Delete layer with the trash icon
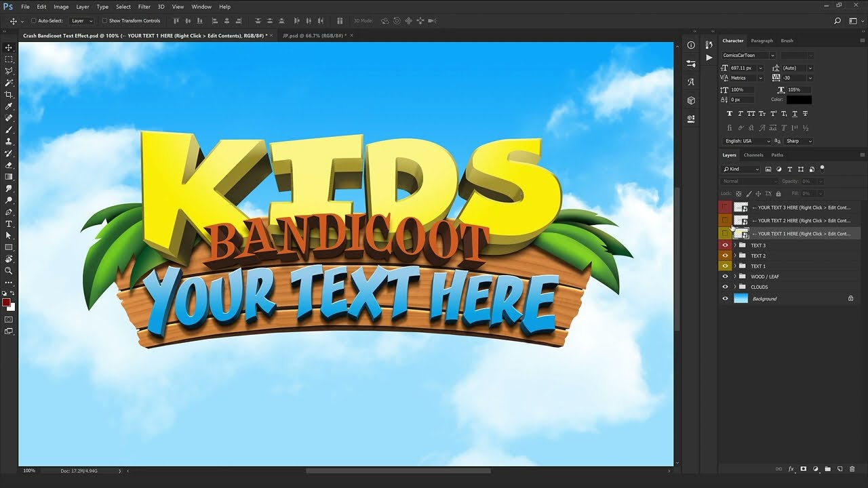 point(852,469)
